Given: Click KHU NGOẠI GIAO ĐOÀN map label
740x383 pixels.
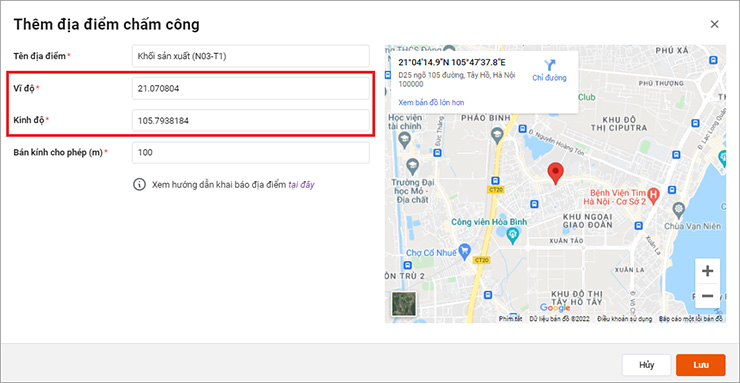Looking at the screenshot, I should (x=588, y=220).
